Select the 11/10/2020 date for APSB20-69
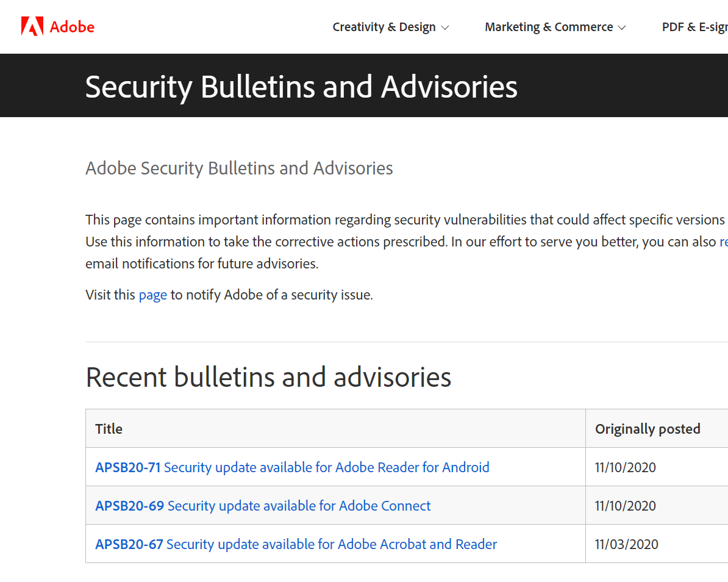728x582 pixels. pos(625,506)
